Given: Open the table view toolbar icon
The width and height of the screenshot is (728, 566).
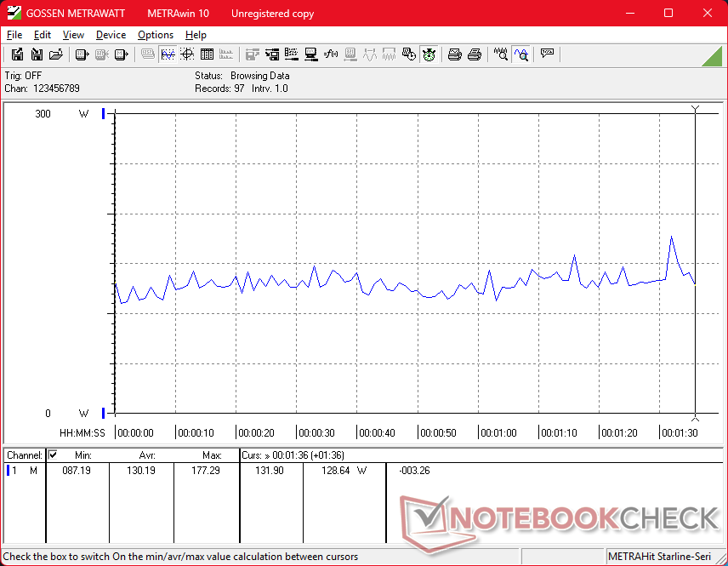Looking at the screenshot, I should (x=207, y=54).
